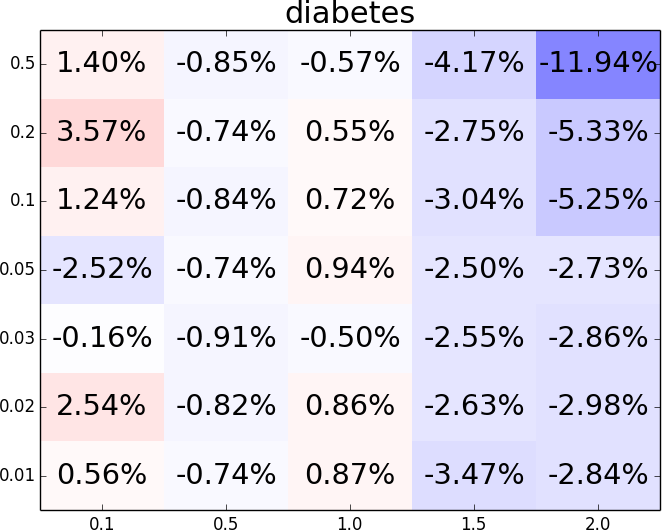Click the chart title "diabetes"
The image size is (662, 530).
click(x=350, y=14)
